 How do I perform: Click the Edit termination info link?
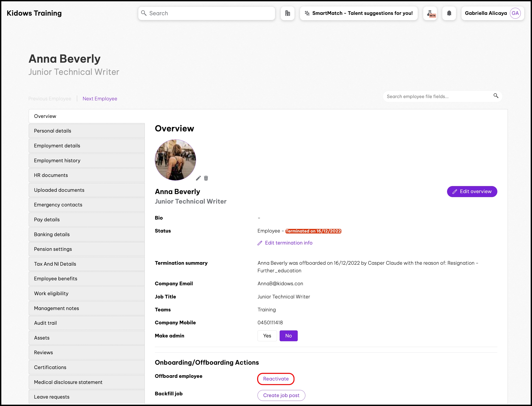point(288,243)
